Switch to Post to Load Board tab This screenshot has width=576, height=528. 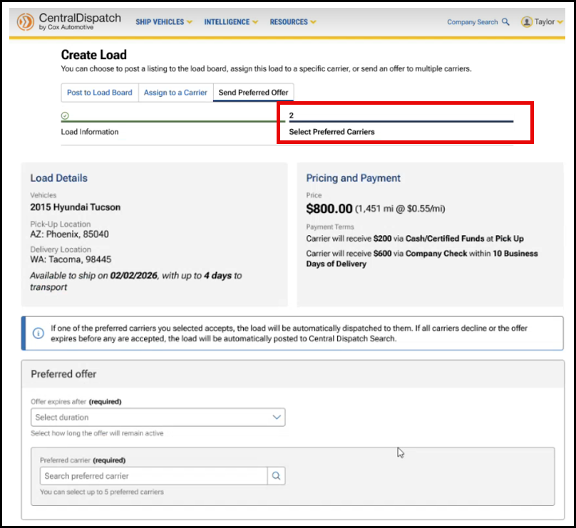click(100, 93)
